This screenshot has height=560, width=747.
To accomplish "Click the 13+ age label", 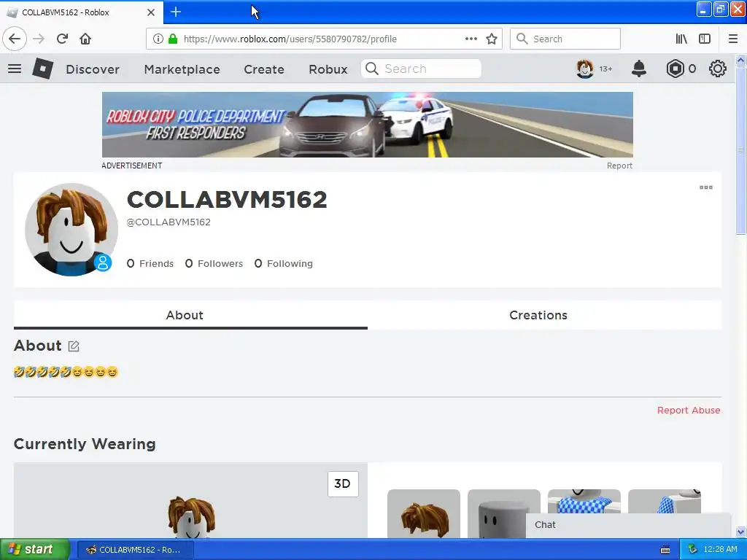I will click(x=605, y=69).
